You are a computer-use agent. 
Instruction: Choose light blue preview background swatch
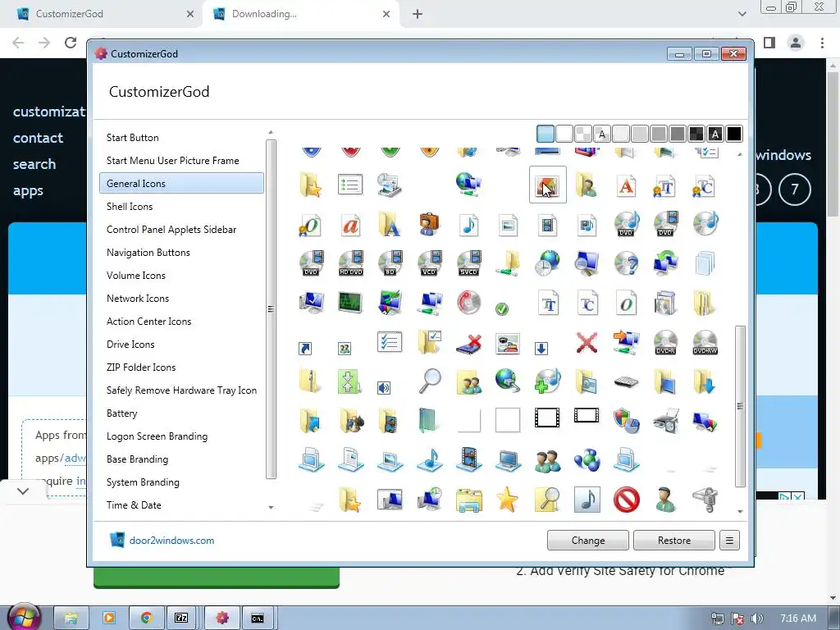click(x=546, y=134)
